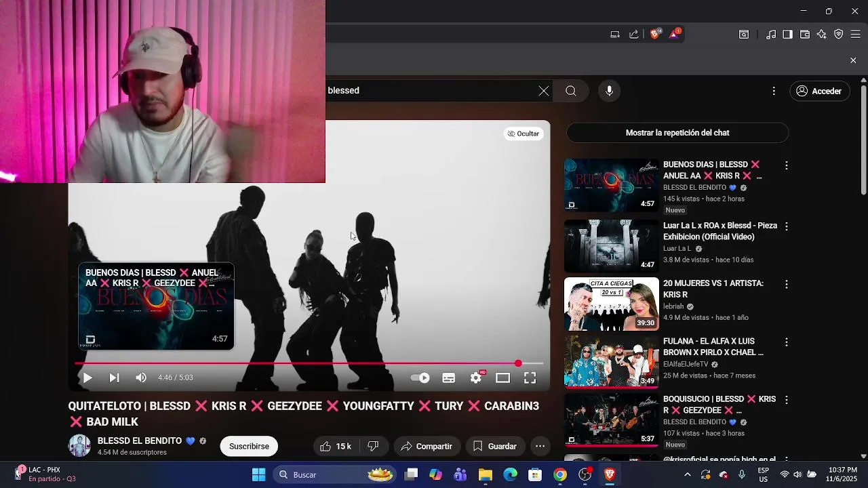Viewport: 868px width, 488px height.
Task: Open options menu for BOQUISUCIO video
Action: point(787,401)
